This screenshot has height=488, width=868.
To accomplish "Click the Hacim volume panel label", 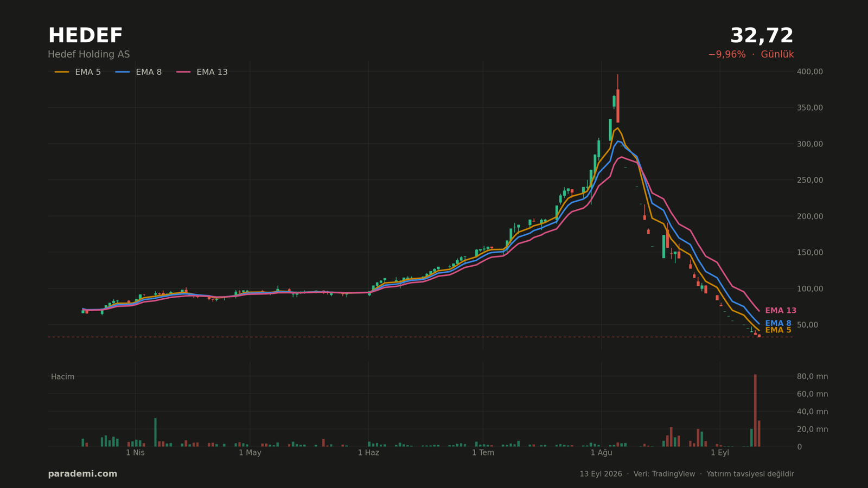I will coord(62,377).
